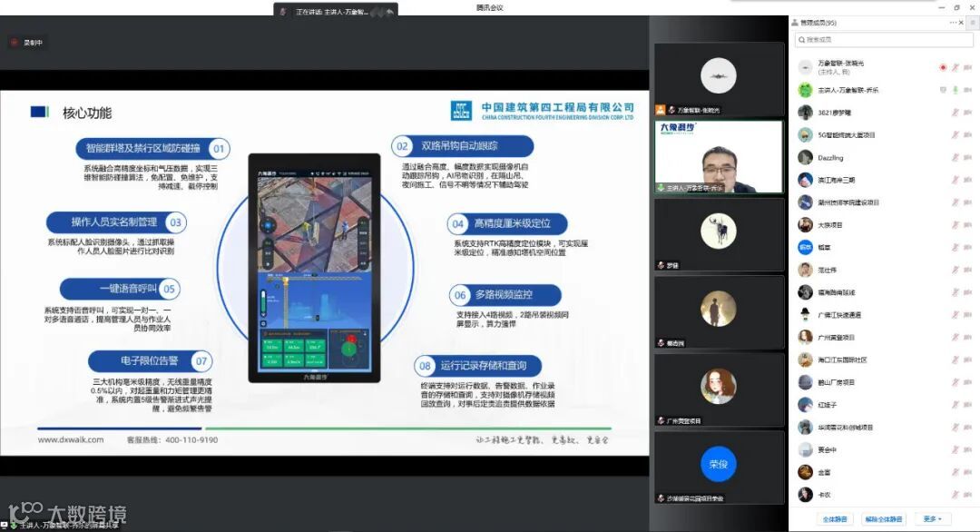Screen dimensions: 980x532
Task: Select member row 5G智能传统大厦项目
Action: pos(884,135)
